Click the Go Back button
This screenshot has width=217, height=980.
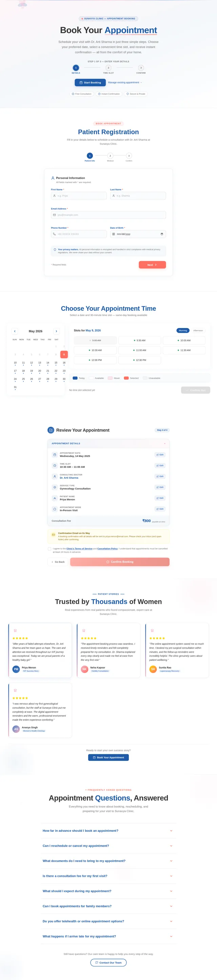(x=58, y=562)
